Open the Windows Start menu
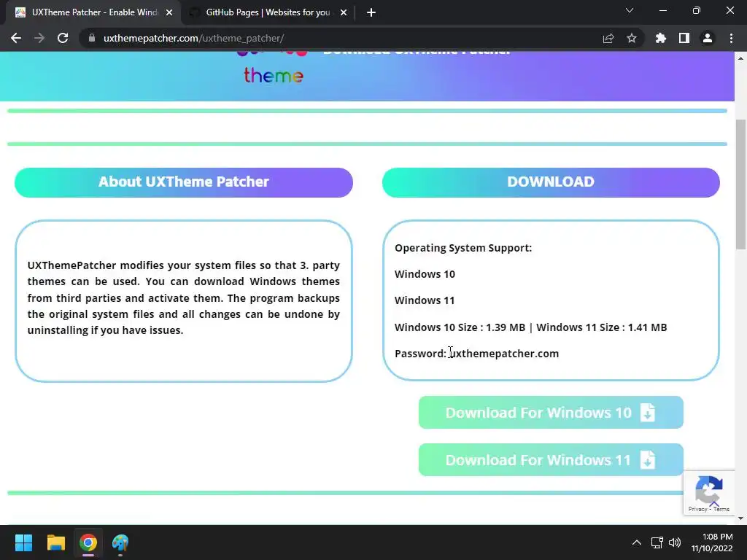This screenshot has width=747, height=560. 23,542
